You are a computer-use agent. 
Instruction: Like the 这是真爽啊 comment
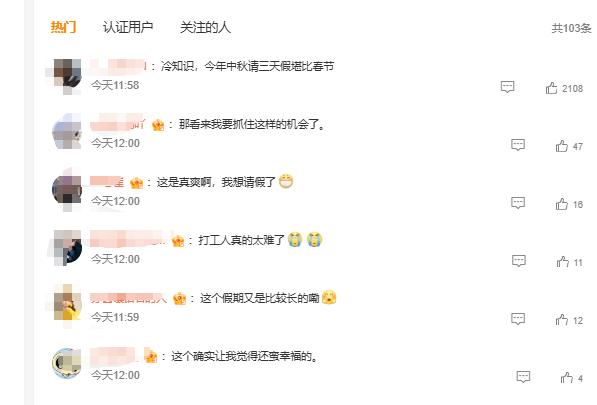561,204
